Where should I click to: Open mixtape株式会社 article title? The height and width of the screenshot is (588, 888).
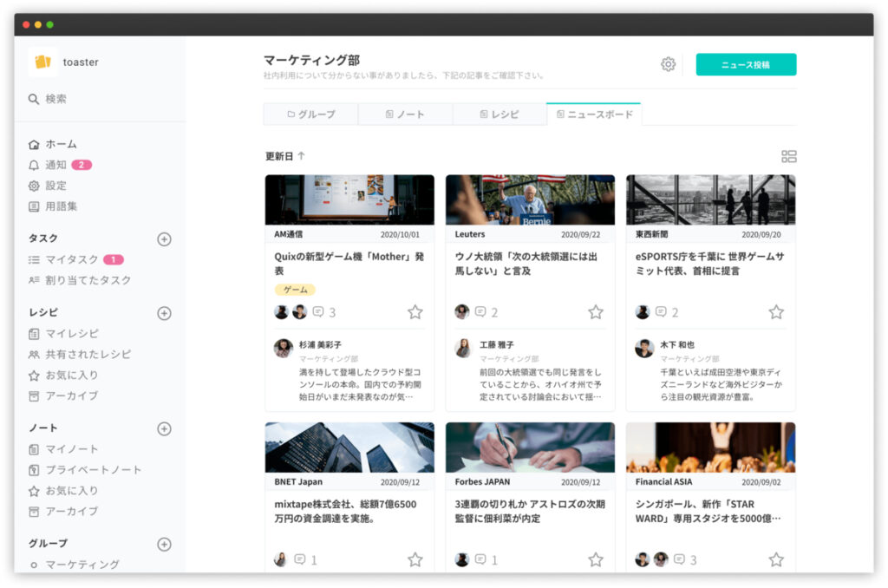345,511
